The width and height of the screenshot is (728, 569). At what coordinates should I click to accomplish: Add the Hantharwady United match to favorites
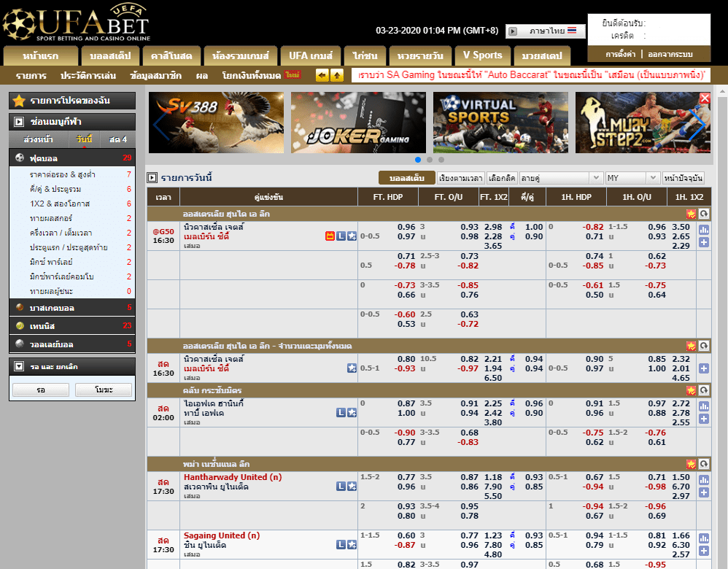point(352,487)
